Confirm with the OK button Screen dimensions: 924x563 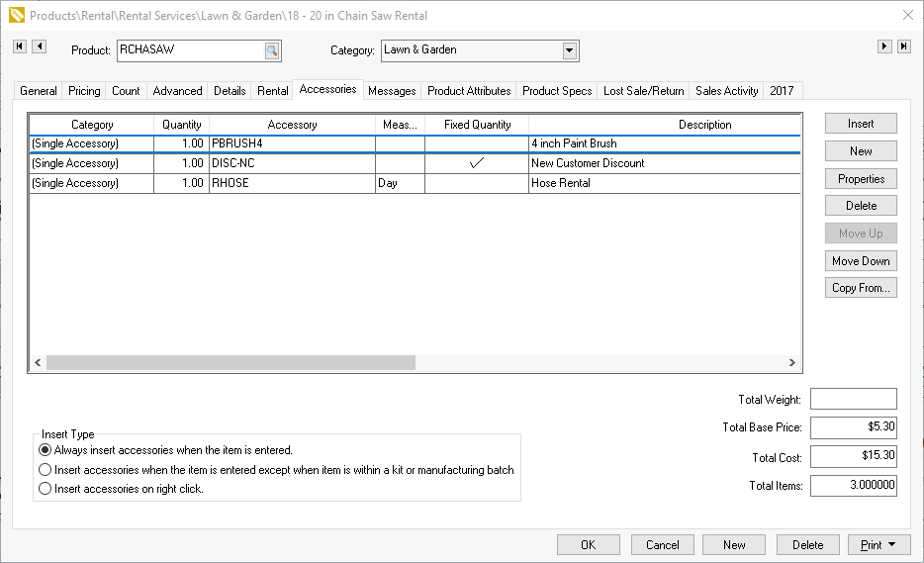pos(588,545)
